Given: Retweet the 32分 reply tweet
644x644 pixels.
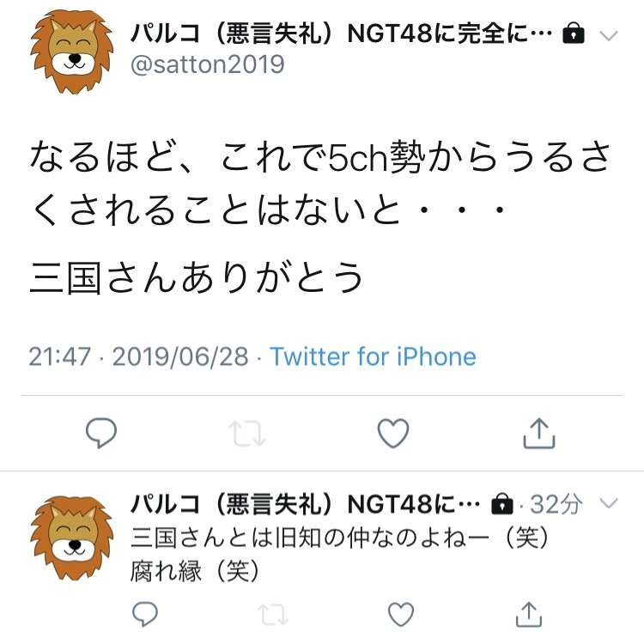Looking at the screenshot, I should tap(273, 615).
